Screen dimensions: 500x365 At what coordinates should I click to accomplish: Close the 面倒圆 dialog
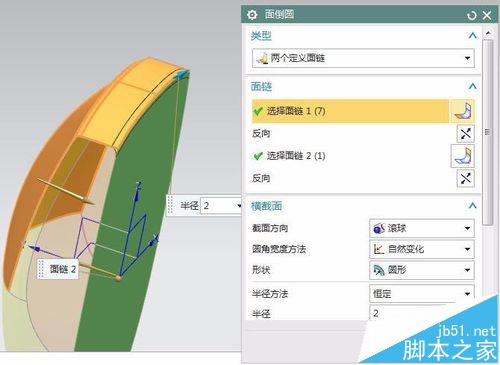(x=487, y=15)
